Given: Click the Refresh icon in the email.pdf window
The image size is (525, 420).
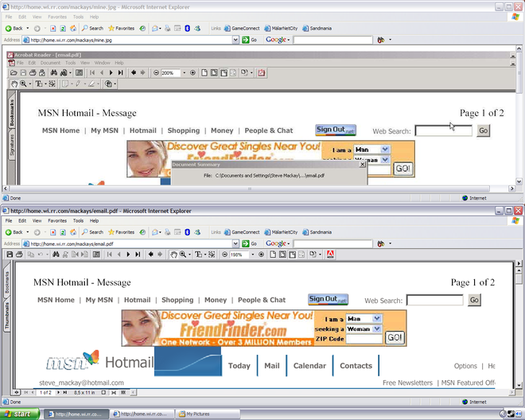Looking at the screenshot, I should pos(63,232).
